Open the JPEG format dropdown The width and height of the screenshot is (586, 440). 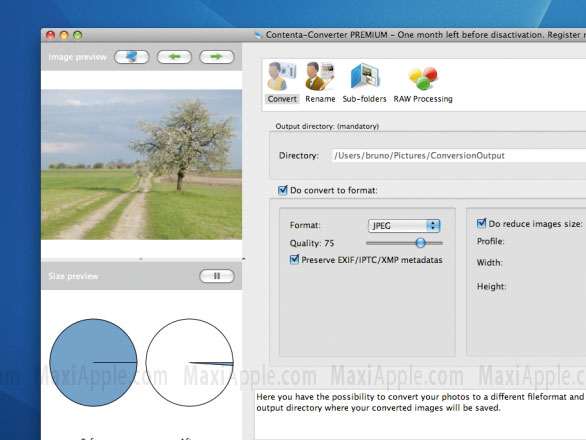[404, 225]
